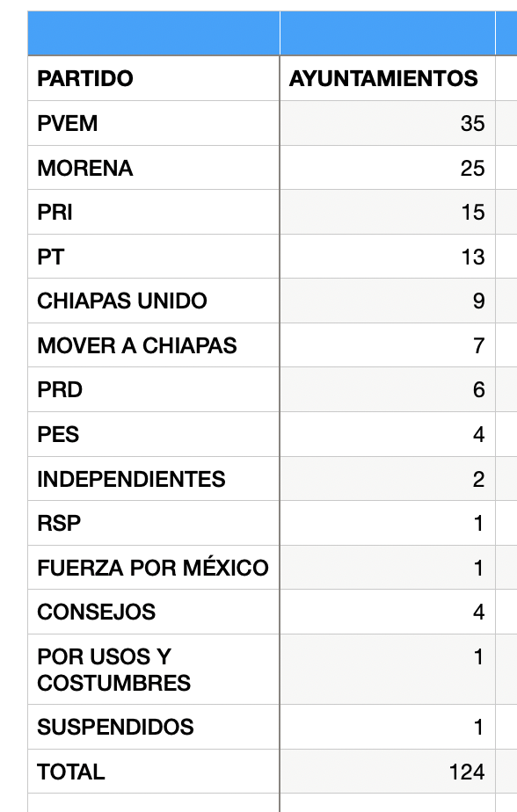This screenshot has height=812, width=517.
Task: Click the CHIAPAS UNIDO cell
Action: 153,301
